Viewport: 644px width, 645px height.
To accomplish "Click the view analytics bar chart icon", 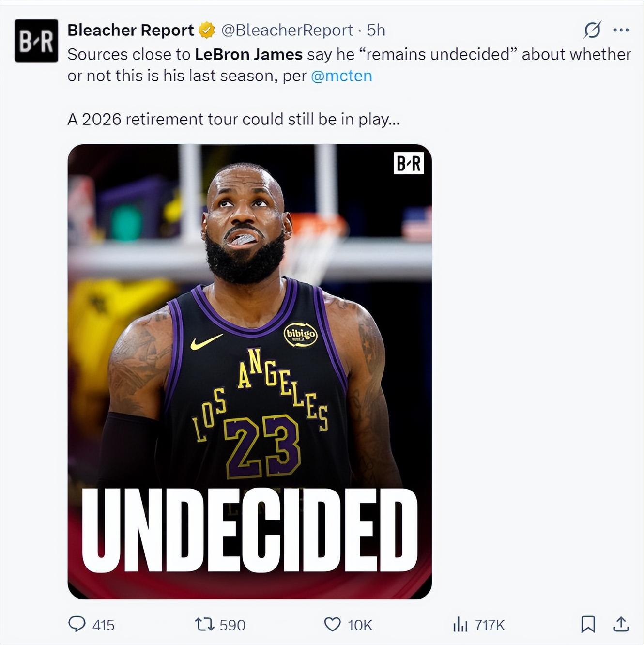I will point(460,625).
